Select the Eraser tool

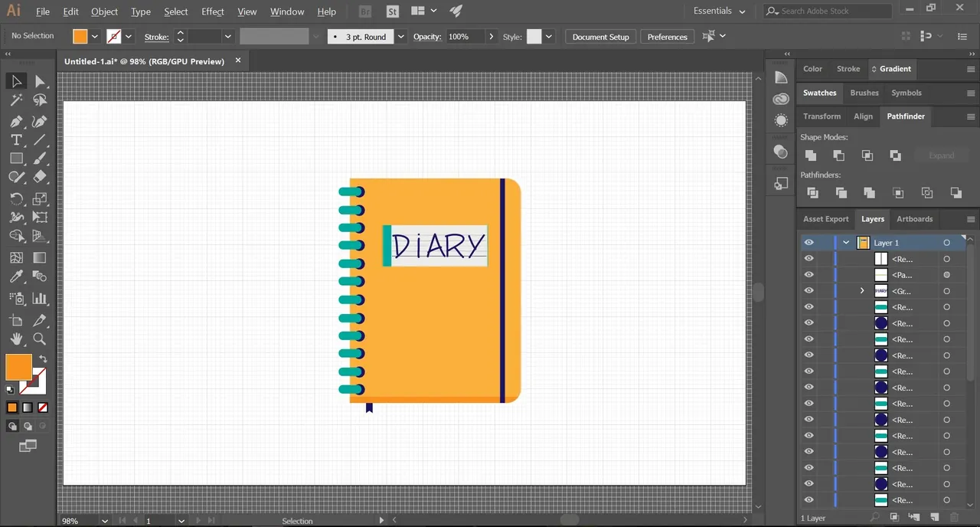pyautogui.click(x=40, y=177)
